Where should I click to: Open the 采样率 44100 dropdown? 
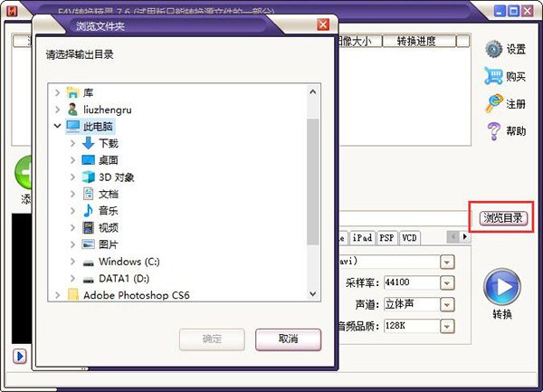pos(447,283)
